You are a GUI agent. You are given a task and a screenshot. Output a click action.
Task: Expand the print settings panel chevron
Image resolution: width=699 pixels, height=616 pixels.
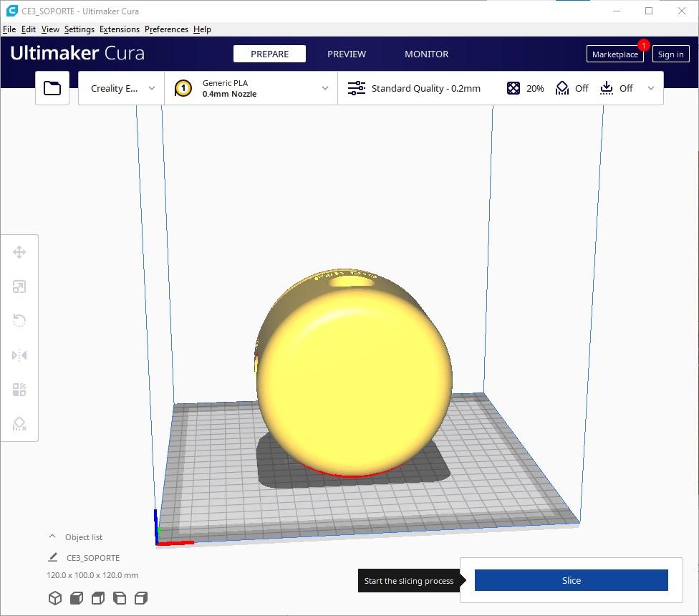[651, 88]
